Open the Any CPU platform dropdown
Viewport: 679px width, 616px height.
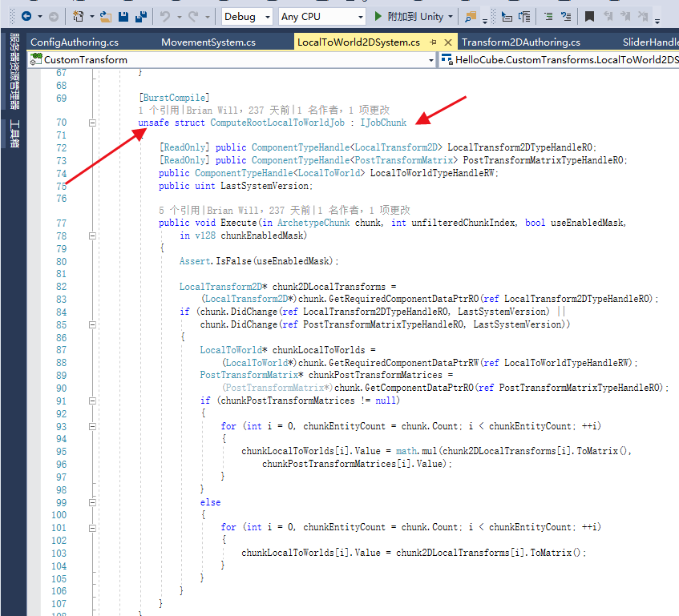[321, 17]
